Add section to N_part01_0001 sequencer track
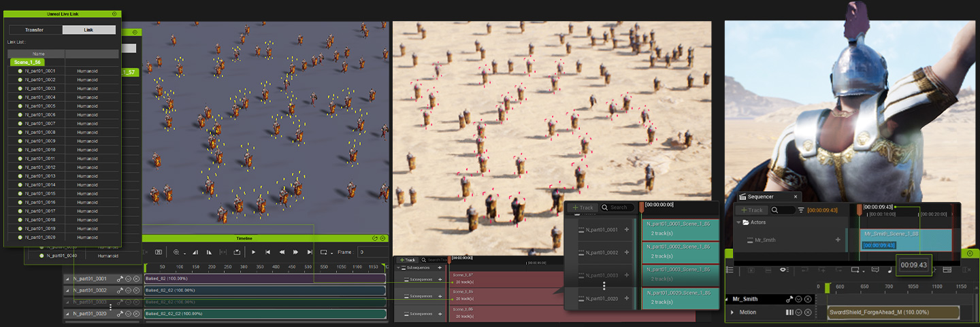 (x=626, y=230)
